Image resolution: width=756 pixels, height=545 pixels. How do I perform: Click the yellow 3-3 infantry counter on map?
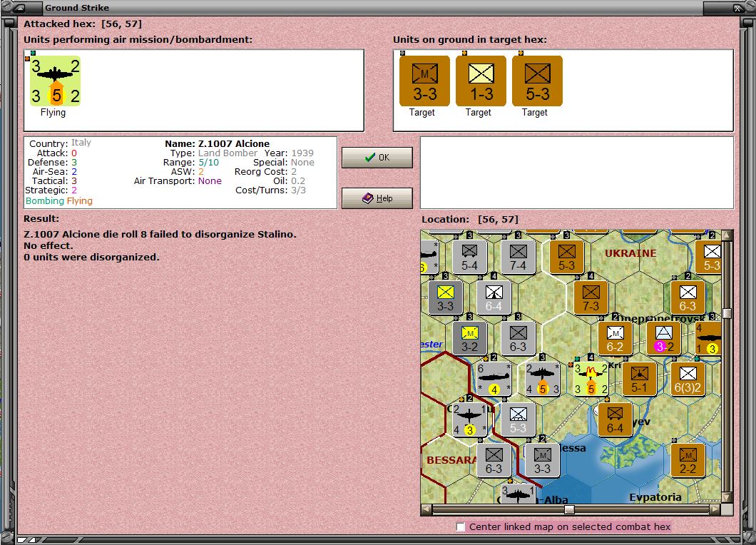click(445, 298)
